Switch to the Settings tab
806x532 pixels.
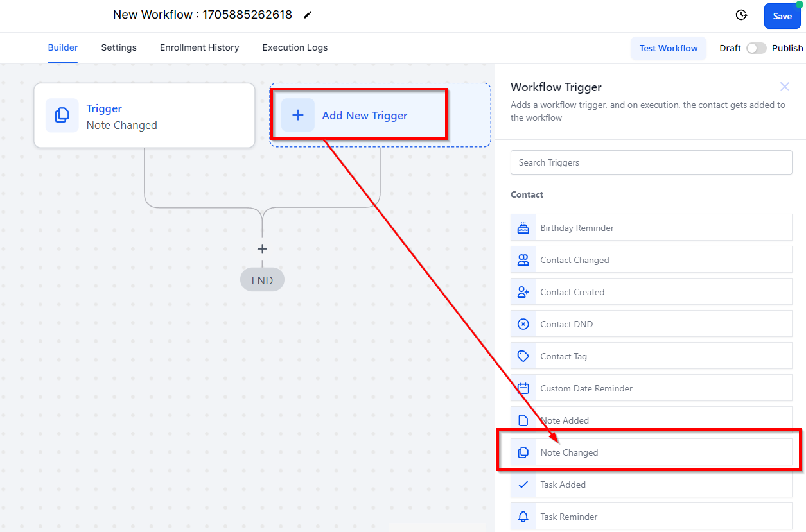pyautogui.click(x=119, y=47)
